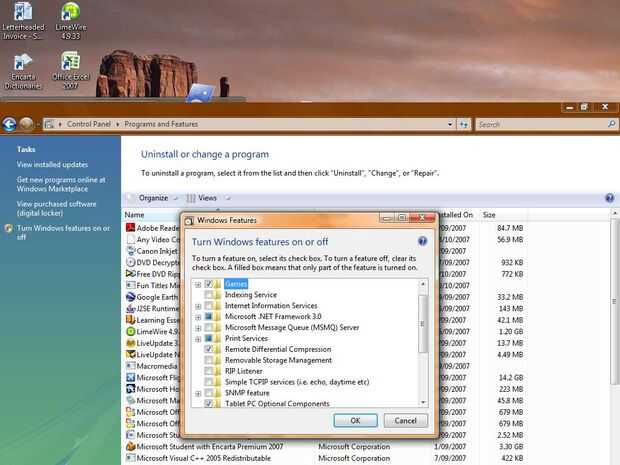The image size is (620, 465).
Task: Check the Removable Storage Management checkbox
Action: [x=208, y=360]
